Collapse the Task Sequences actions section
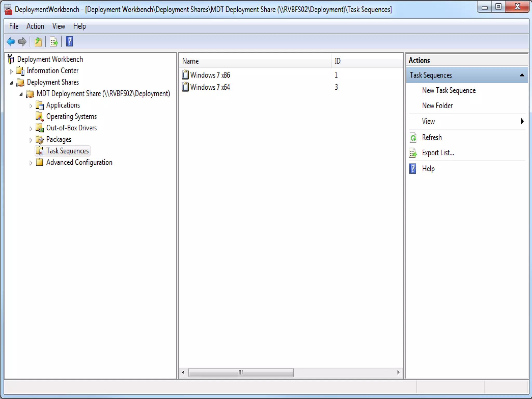The image size is (532, 399). 522,75
